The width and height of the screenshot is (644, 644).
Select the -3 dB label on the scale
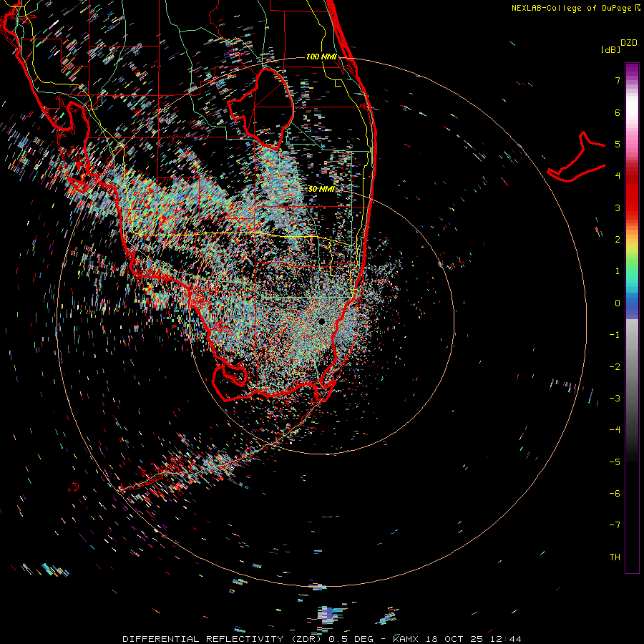point(615,398)
